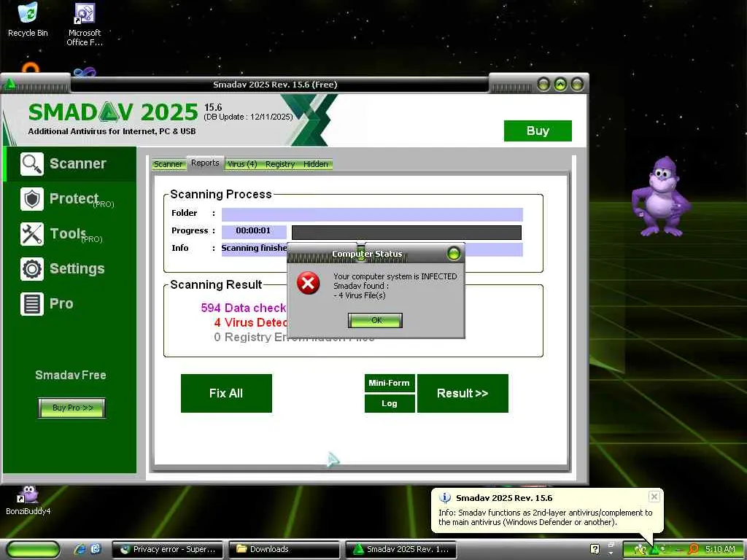Select Protect label in the left sidebar
This screenshot has height=560, width=747.
(x=74, y=198)
